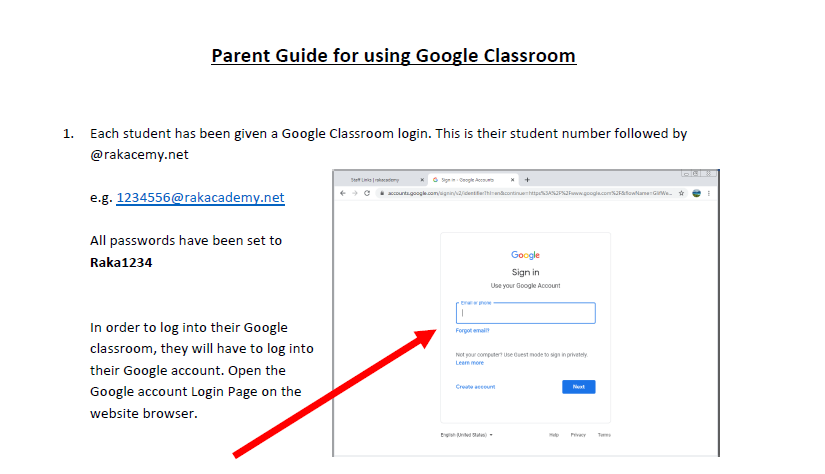Click the Parent Guide for using Google Classroom heading
The image size is (825, 474).
[394, 56]
